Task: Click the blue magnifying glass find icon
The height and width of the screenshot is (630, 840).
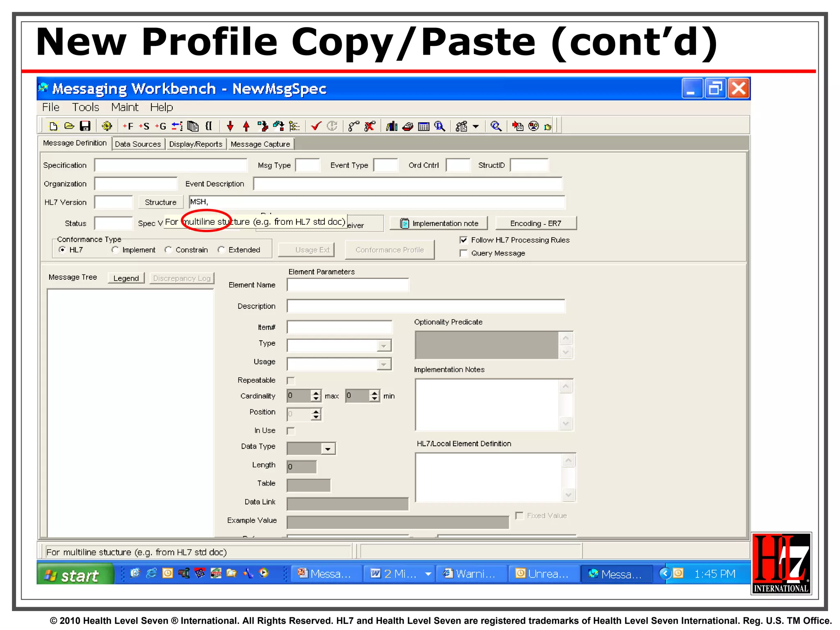Action: [496, 126]
